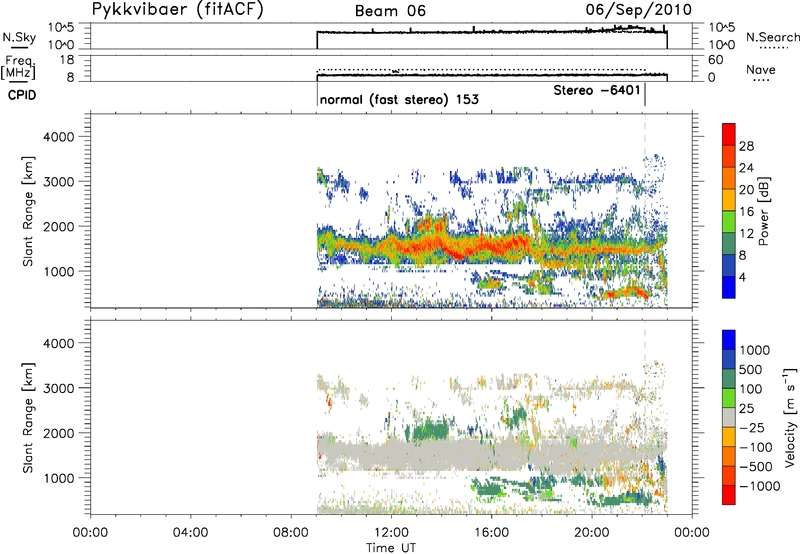The width and height of the screenshot is (800, 554).
Task: Click the dotted Nave trace in frequency panel
Action: click(481, 70)
